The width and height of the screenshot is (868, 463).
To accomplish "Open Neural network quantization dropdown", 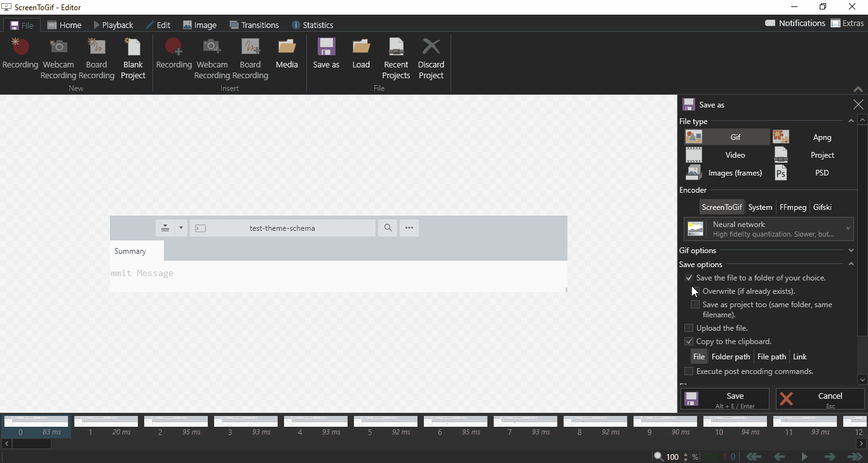I will point(768,229).
